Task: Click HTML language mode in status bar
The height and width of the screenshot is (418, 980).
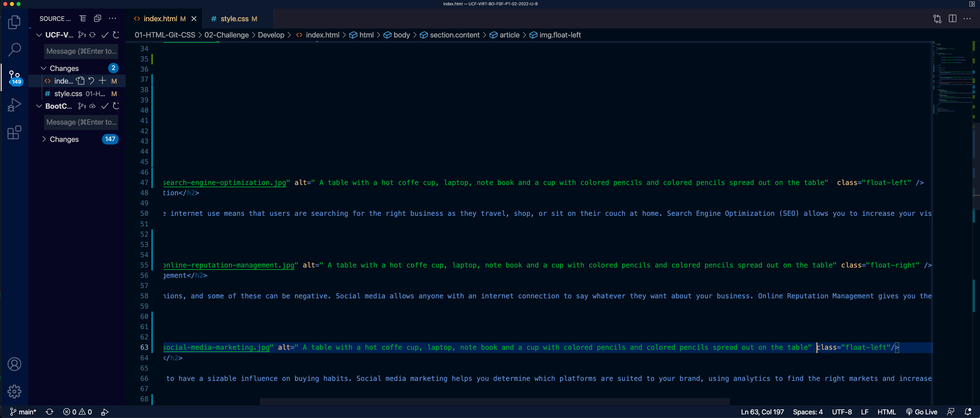Action: click(886, 412)
